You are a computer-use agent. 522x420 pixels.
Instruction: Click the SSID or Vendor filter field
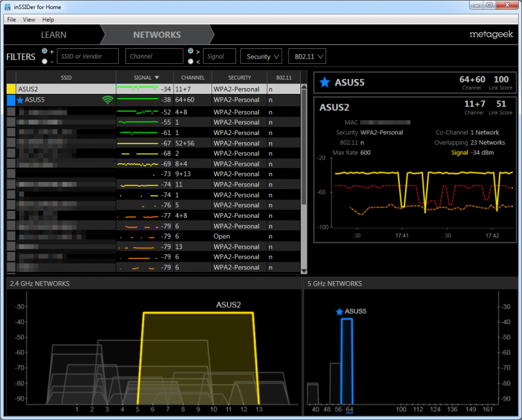coord(88,56)
